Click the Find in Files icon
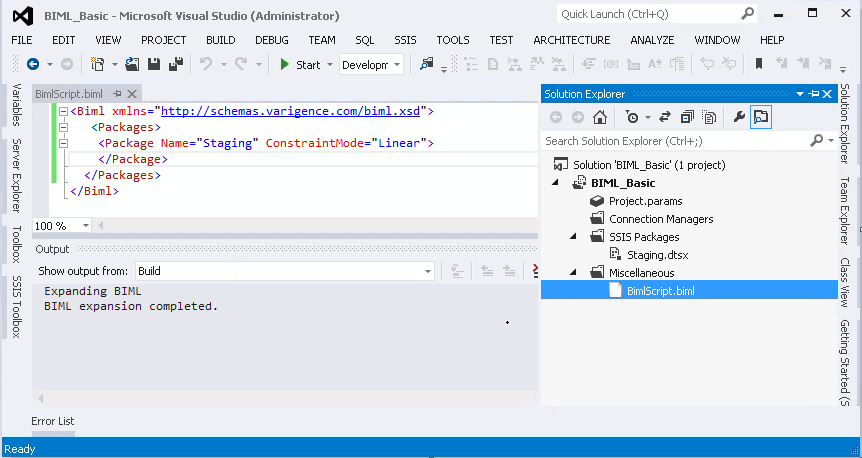862x458 pixels. tap(426, 64)
